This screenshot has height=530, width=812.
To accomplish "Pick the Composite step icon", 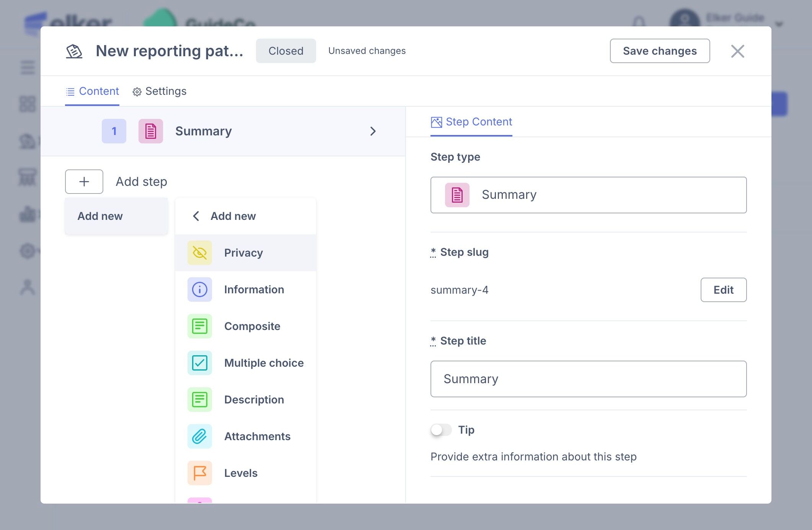I will 199,326.
